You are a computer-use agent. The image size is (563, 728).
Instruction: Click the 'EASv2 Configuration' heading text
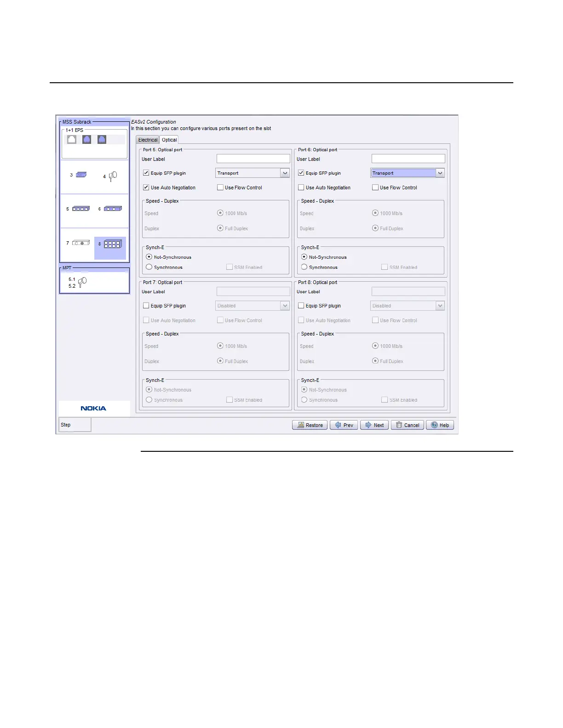click(154, 122)
